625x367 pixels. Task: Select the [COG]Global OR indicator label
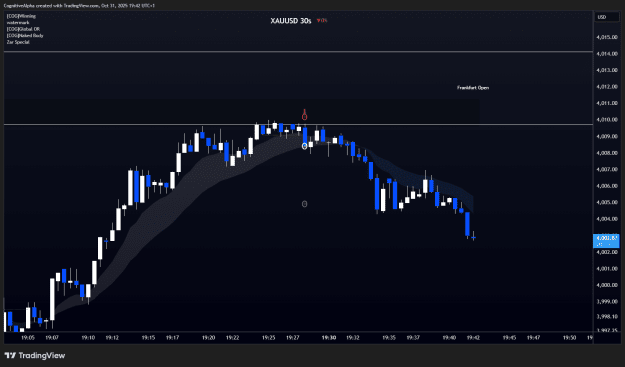(23, 29)
